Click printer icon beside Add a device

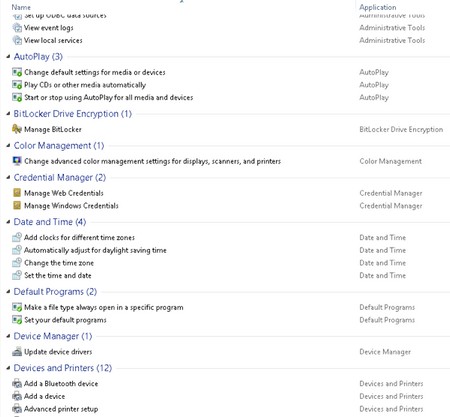point(17,396)
